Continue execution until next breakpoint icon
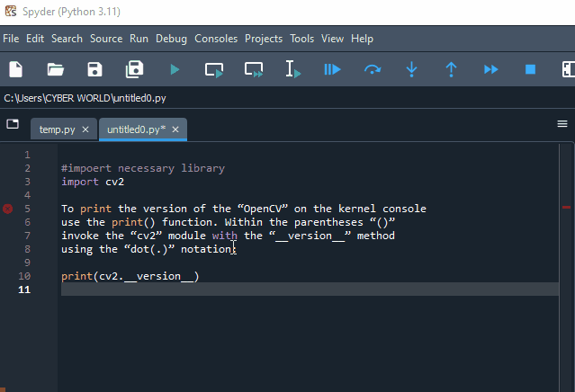 [491, 69]
